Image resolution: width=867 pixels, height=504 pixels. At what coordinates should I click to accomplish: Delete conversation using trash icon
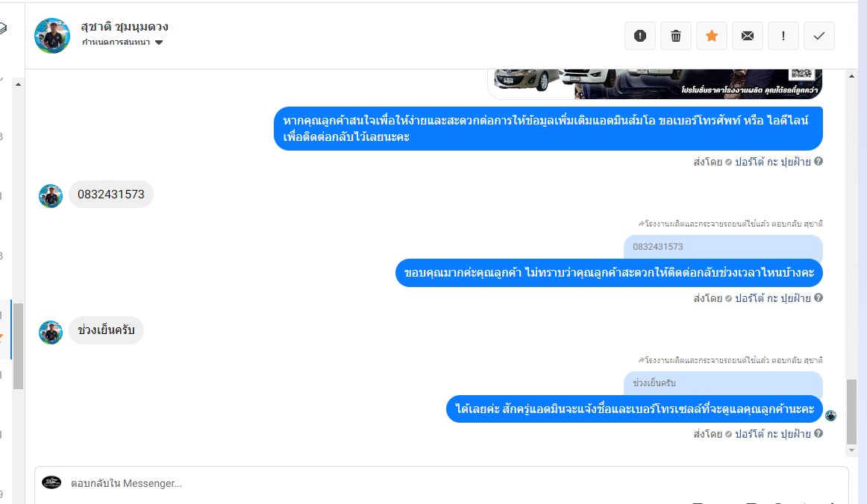pos(676,36)
